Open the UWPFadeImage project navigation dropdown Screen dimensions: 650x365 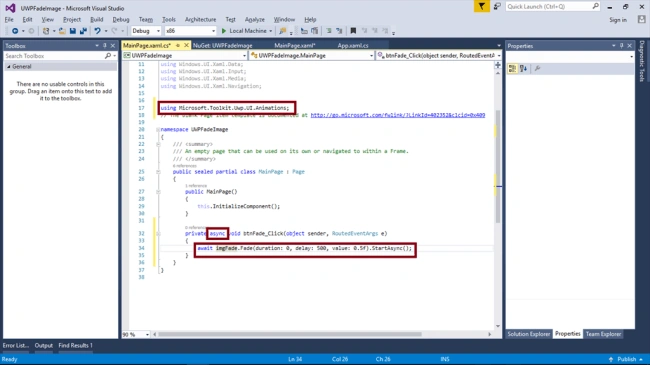coord(244,56)
